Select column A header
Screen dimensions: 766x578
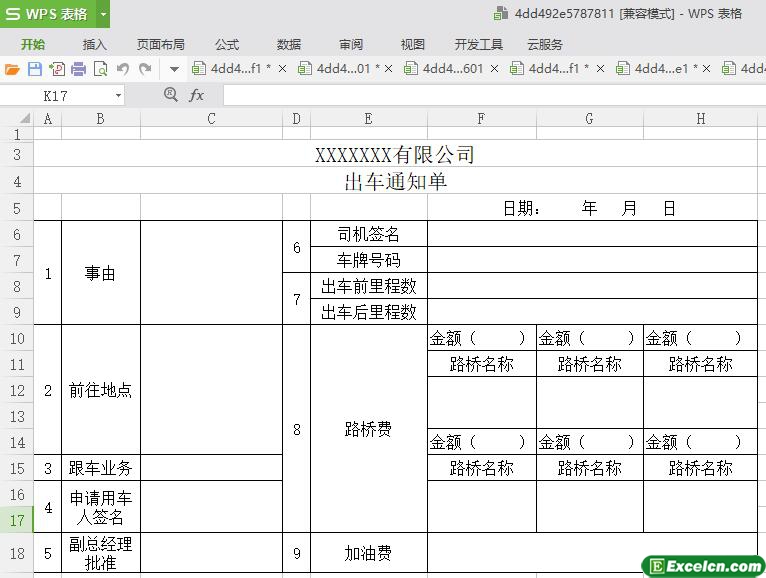point(47,119)
